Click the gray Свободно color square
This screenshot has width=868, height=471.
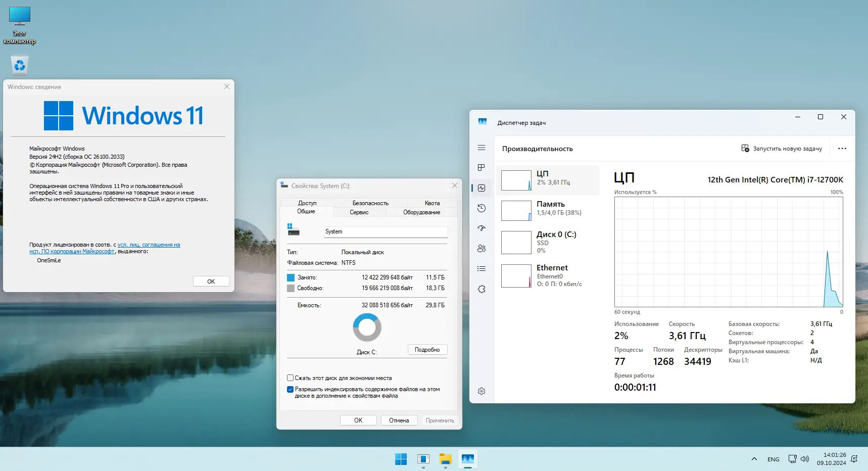click(291, 288)
